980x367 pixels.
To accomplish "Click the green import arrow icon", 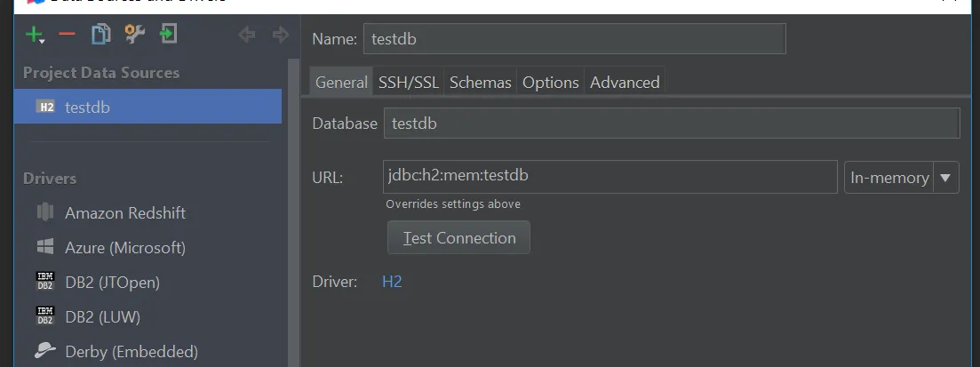I will coord(168,35).
